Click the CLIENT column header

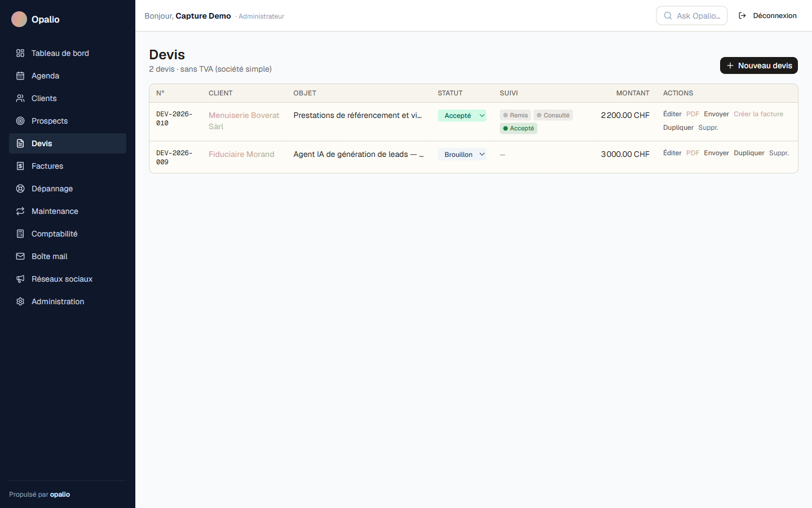pos(220,93)
